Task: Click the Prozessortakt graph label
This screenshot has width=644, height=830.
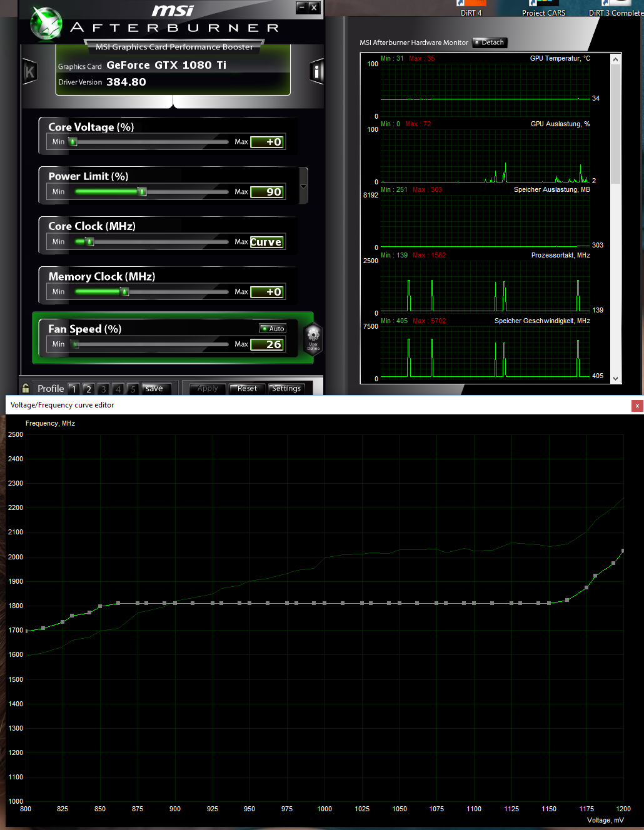Action: [x=561, y=255]
